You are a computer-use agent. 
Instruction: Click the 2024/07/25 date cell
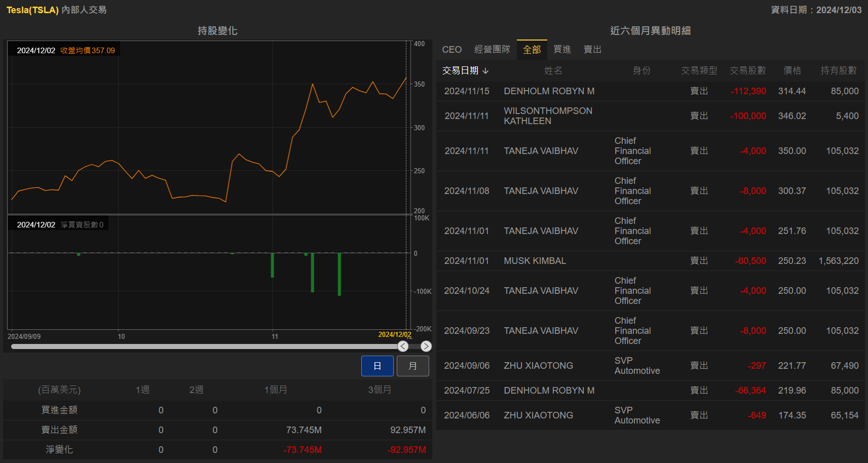point(467,391)
